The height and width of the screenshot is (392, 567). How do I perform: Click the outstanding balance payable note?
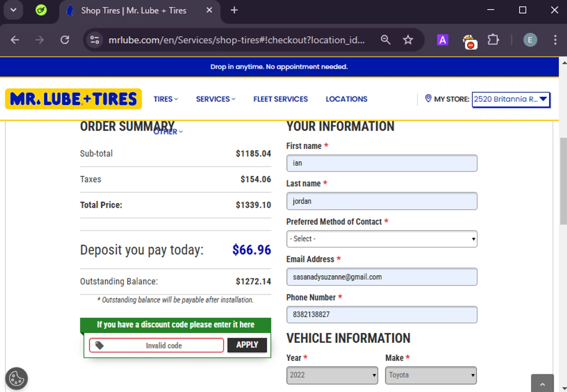(175, 300)
